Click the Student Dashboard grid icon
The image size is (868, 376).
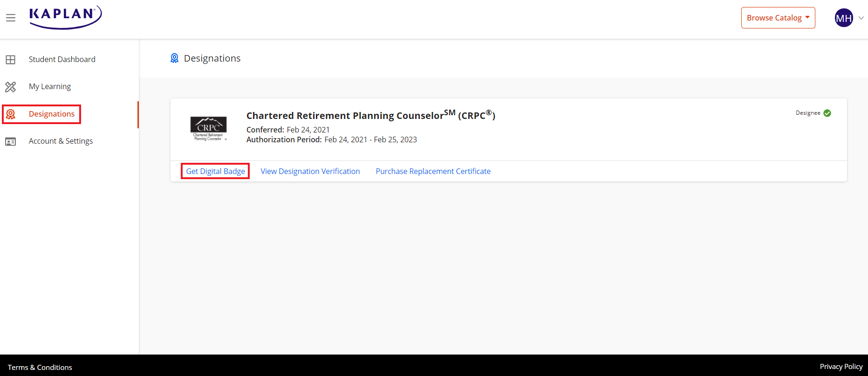coord(11,60)
